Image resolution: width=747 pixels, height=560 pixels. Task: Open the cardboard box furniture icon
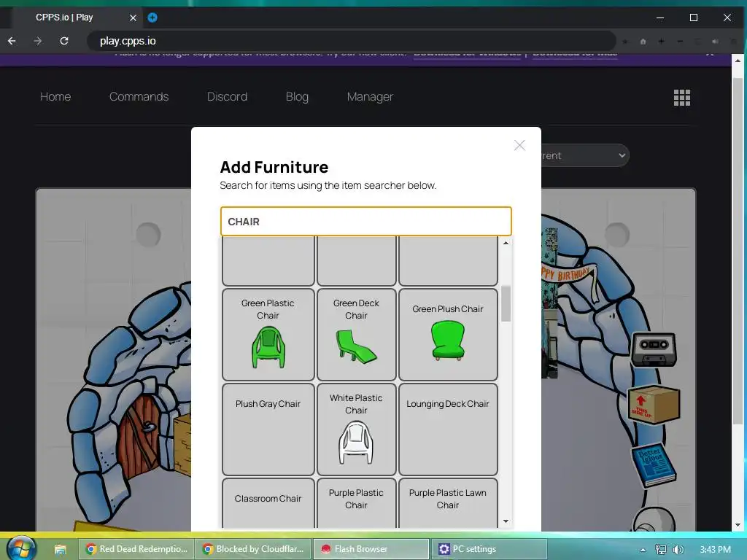[654, 405]
